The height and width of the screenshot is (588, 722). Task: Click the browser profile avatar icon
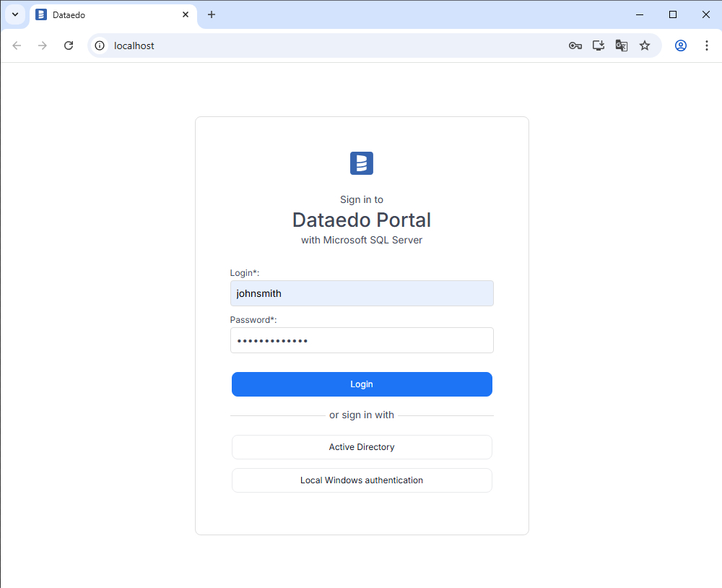coord(680,45)
